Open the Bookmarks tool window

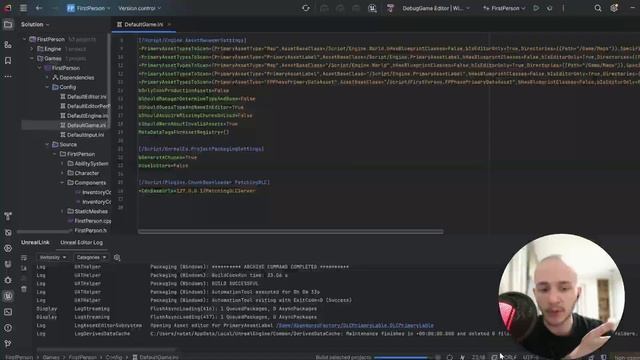click(8, 60)
